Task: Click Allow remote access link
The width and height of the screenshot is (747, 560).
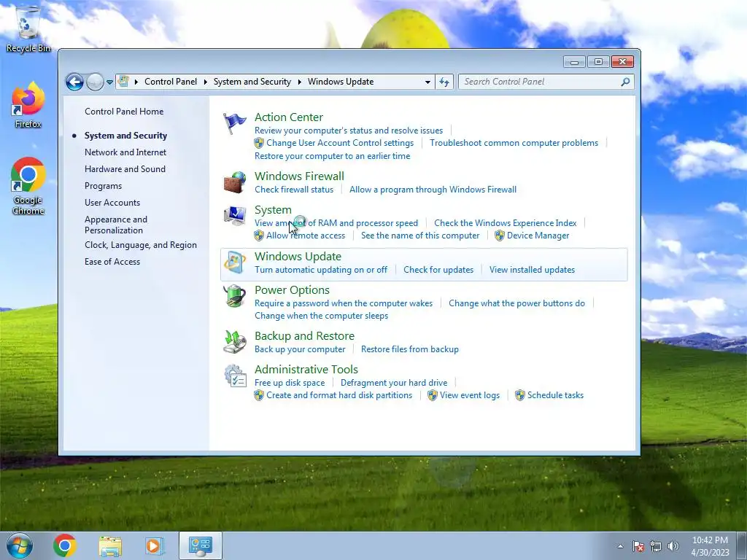Action: 306,236
